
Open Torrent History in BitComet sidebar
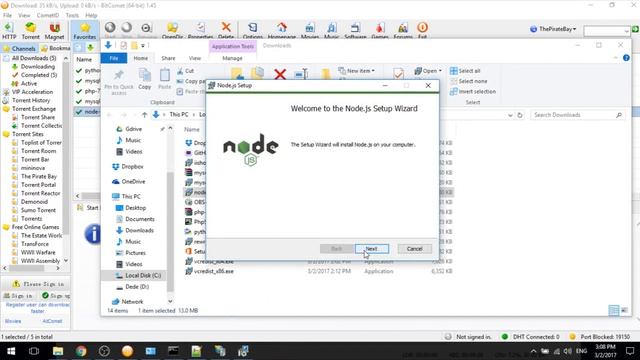point(31,100)
